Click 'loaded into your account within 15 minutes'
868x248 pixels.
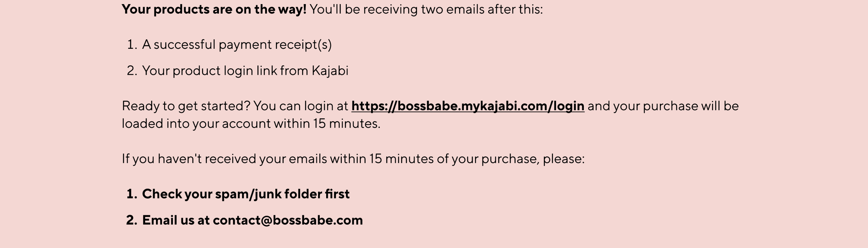click(x=251, y=124)
